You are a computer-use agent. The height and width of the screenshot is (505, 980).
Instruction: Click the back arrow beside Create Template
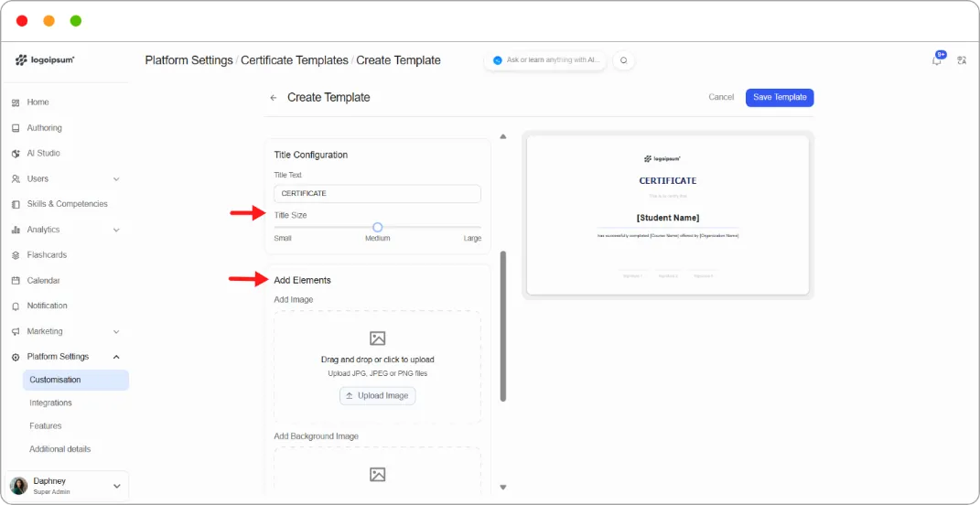pyautogui.click(x=273, y=98)
